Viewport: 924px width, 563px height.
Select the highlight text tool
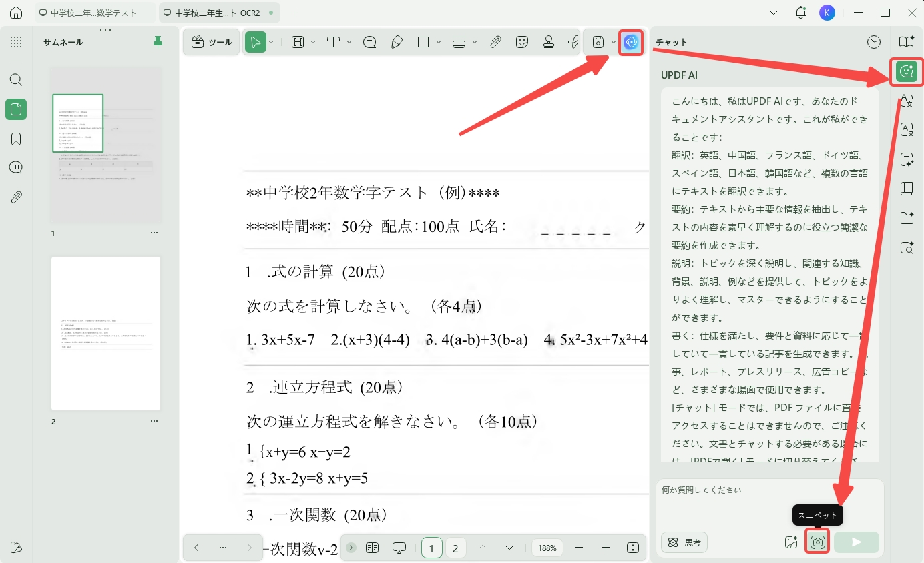[x=298, y=42]
